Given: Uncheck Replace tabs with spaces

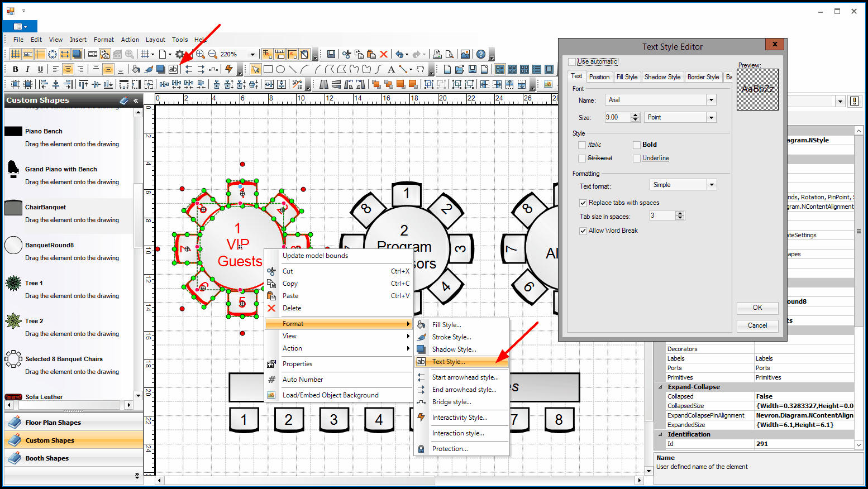Looking at the screenshot, I should pos(583,203).
